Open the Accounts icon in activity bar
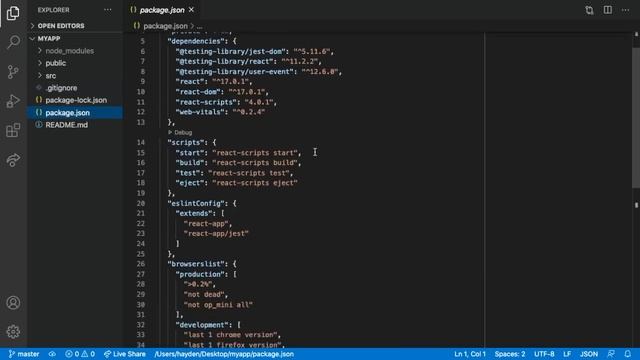 click(x=13, y=303)
